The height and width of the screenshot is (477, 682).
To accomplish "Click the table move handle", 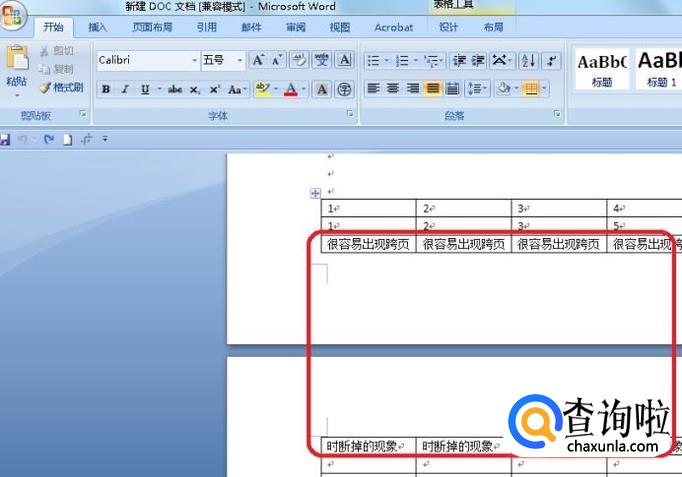I will coord(315,193).
